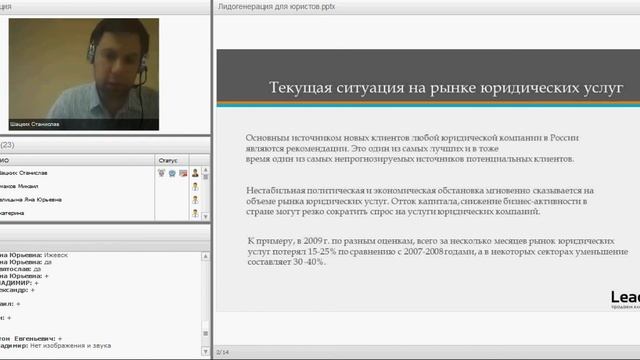Click chat message 'Ижевск'
The height and width of the screenshot is (360, 640).
[x=56, y=255]
